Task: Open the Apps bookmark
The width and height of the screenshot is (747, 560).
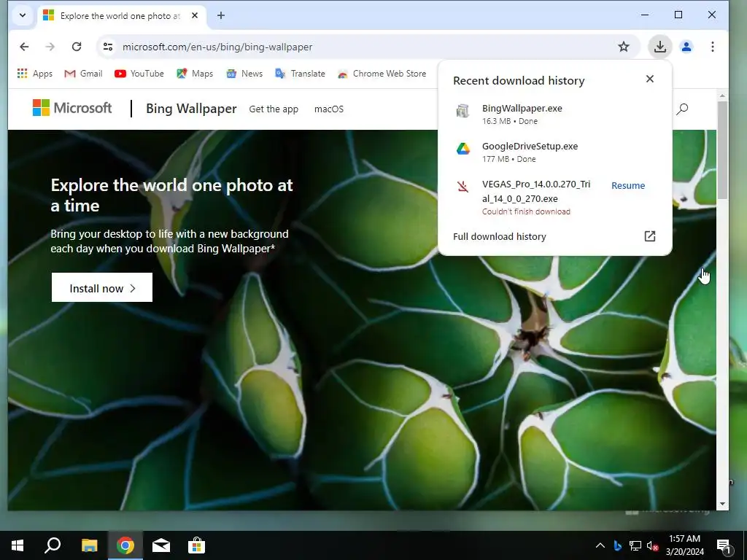Action: click(35, 74)
